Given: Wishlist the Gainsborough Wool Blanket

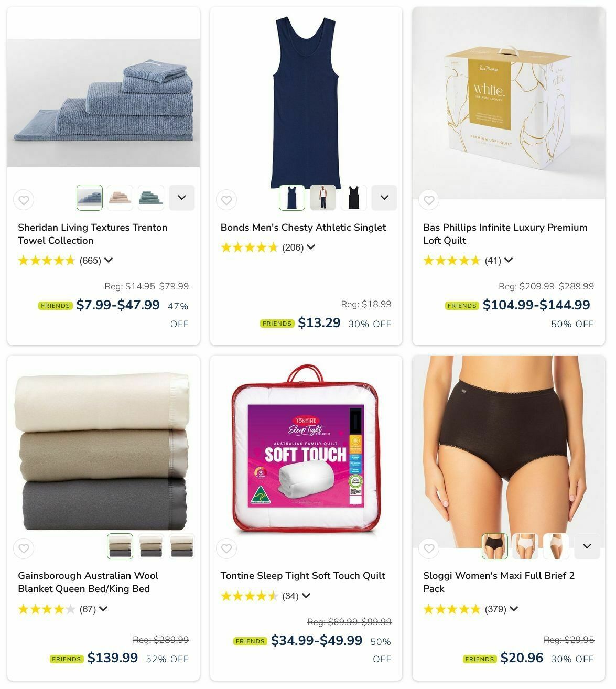Looking at the screenshot, I should point(24,548).
